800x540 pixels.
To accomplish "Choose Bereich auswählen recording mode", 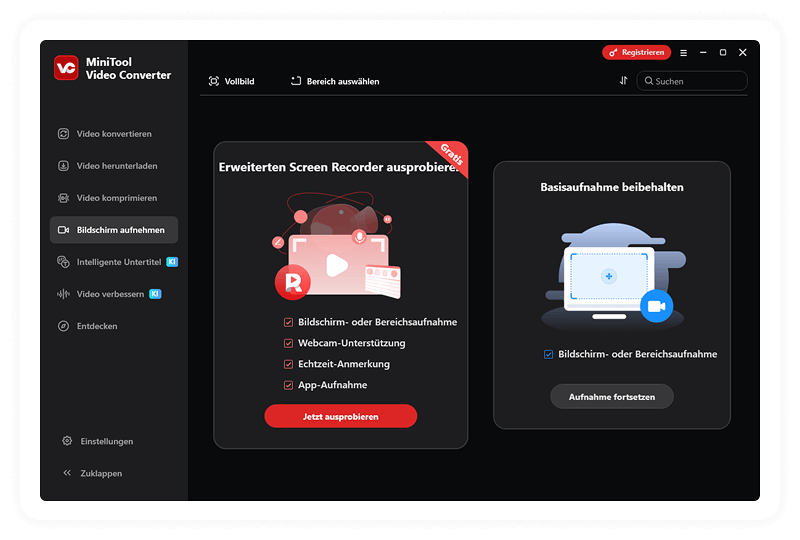I will pyautogui.click(x=335, y=81).
